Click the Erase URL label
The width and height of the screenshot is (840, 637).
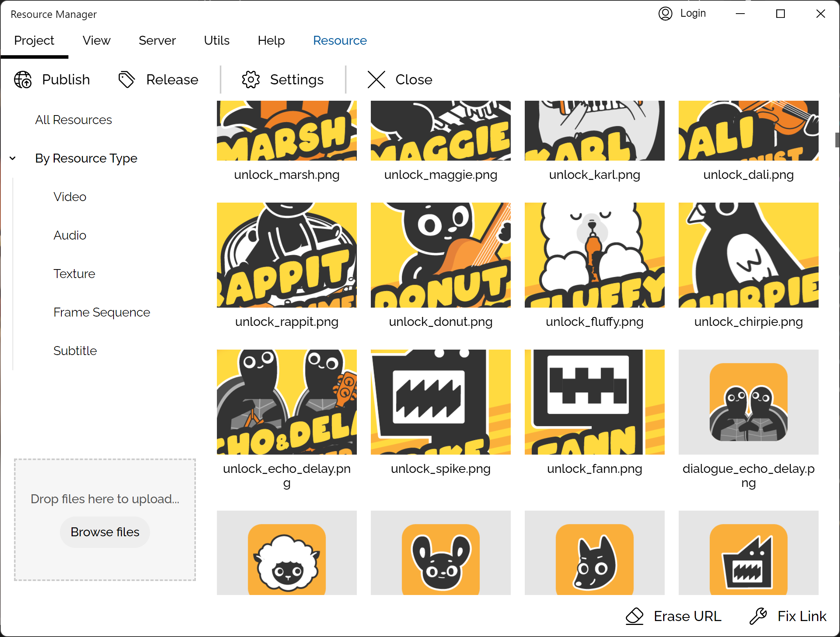click(x=688, y=616)
